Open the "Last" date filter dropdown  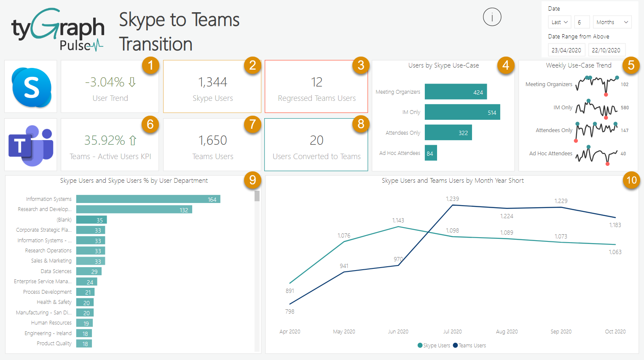[x=559, y=22]
